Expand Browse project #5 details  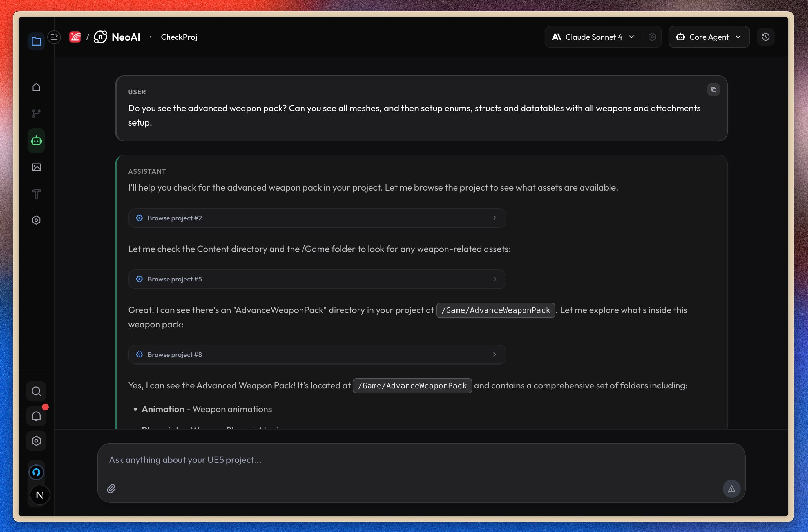pyautogui.click(x=317, y=279)
